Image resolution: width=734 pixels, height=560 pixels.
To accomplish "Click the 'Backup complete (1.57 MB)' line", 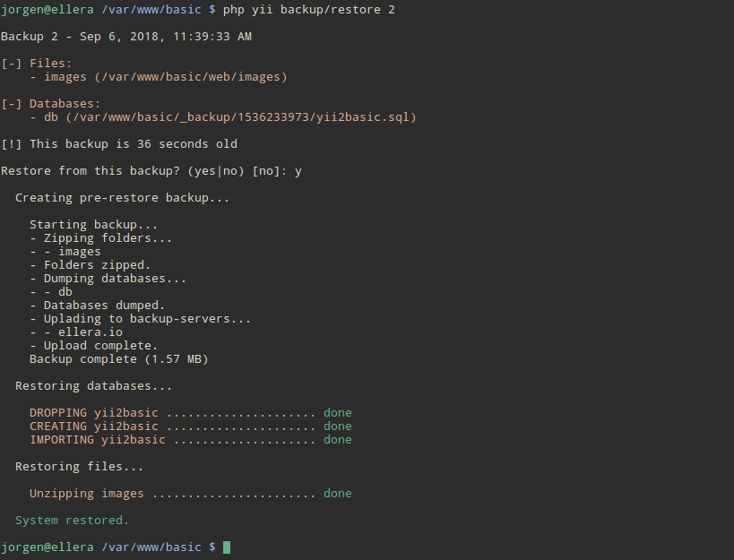I will (119, 358).
